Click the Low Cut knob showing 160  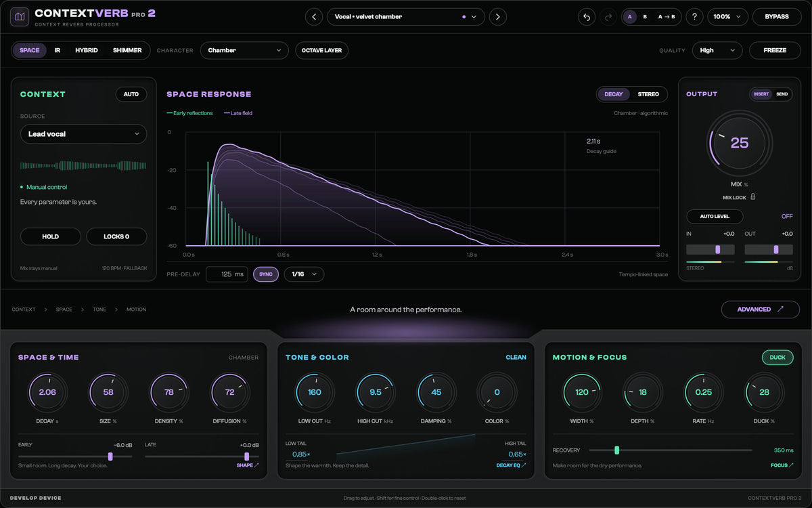click(x=315, y=392)
